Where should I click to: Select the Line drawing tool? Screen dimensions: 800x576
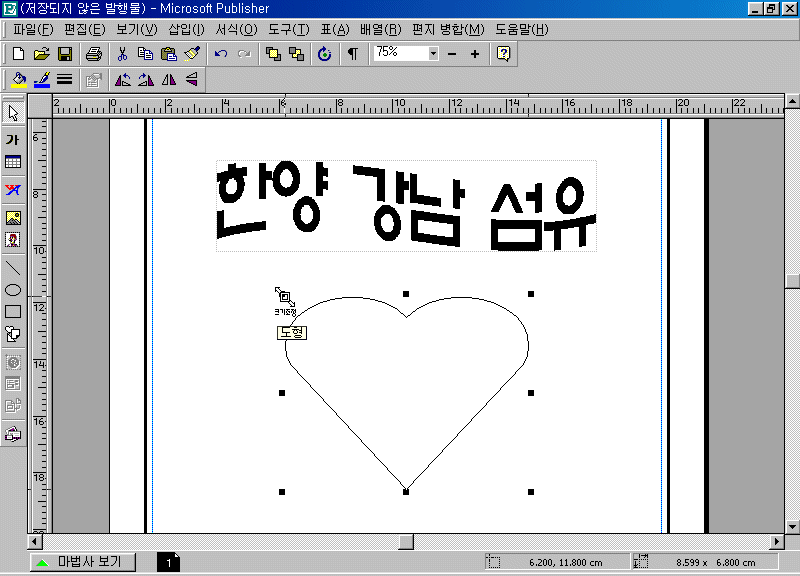click(x=13, y=267)
